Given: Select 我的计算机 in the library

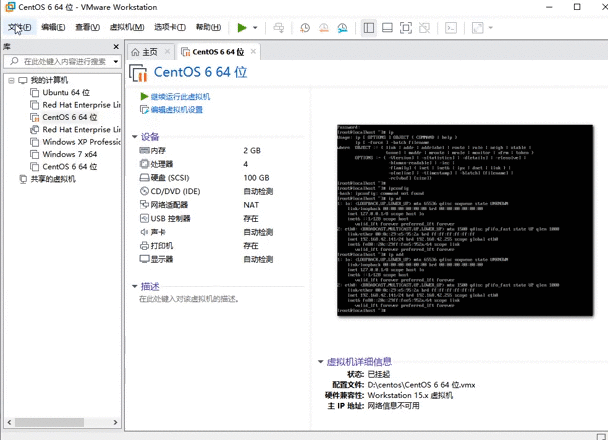Looking at the screenshot, I should tap(49, 80).
